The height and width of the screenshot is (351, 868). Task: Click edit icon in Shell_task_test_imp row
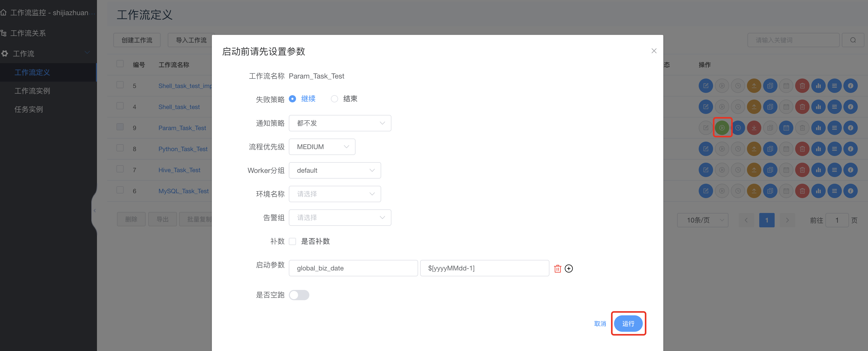(x=706, y=86)
